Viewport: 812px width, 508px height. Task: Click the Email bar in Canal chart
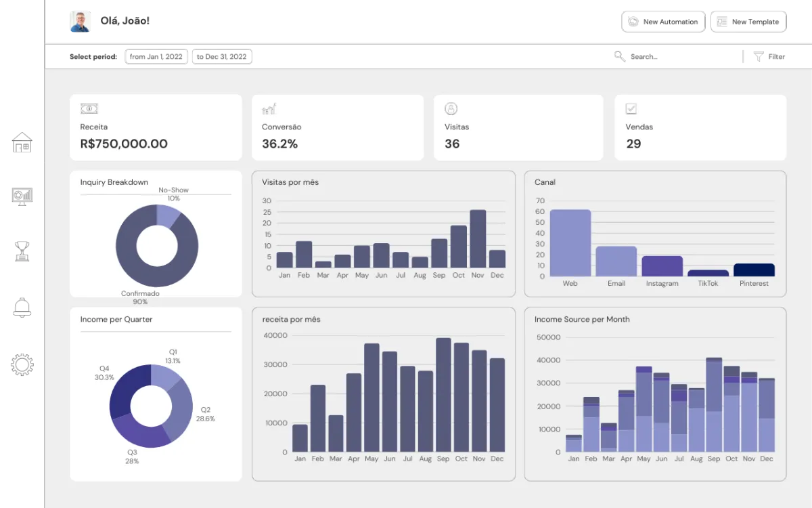[x=616, y=261]
